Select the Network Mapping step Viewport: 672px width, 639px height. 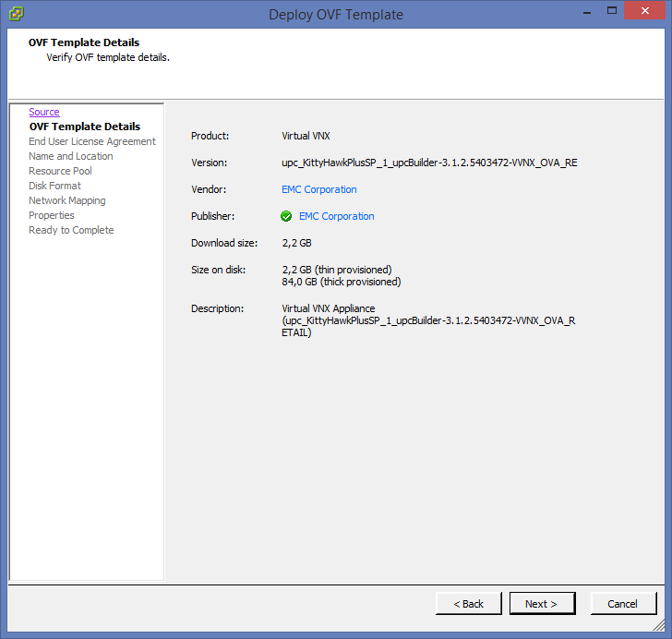pos(66,200)
